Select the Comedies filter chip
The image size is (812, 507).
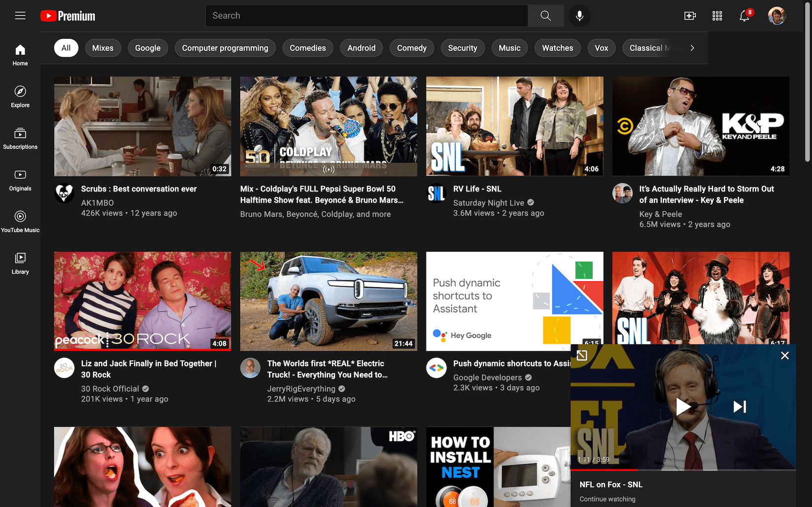[x=308, y=48]
